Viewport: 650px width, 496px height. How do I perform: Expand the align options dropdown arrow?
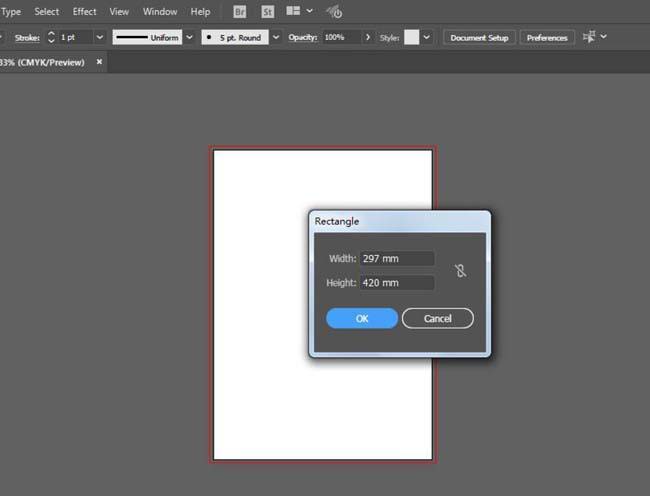(604, 36)
